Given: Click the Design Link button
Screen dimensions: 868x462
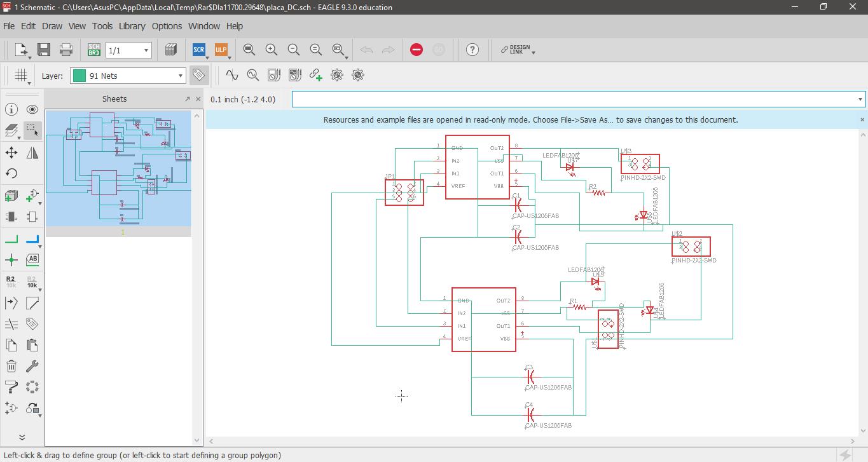Looking at the screenshot, I should [x=518, y=50].
